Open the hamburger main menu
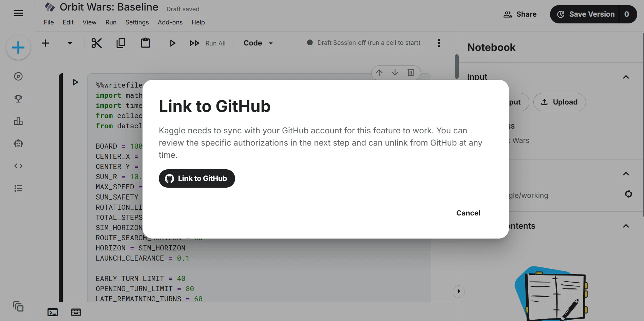The height and width of the screenshot is (321, 644). point(18,13)
